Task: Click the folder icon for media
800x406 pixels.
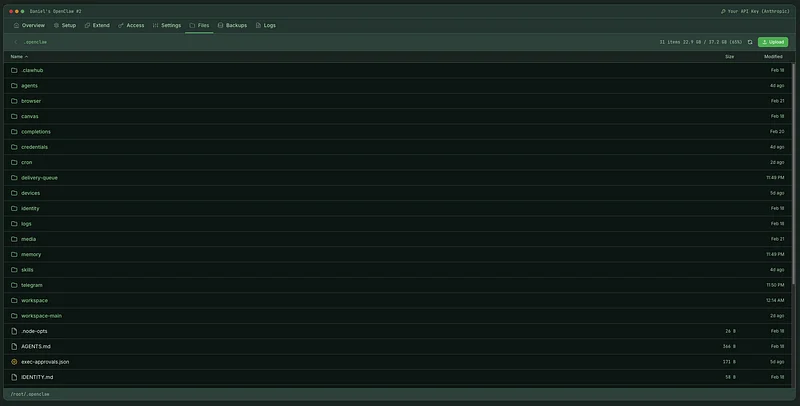Action: click(x=14, y=239)
